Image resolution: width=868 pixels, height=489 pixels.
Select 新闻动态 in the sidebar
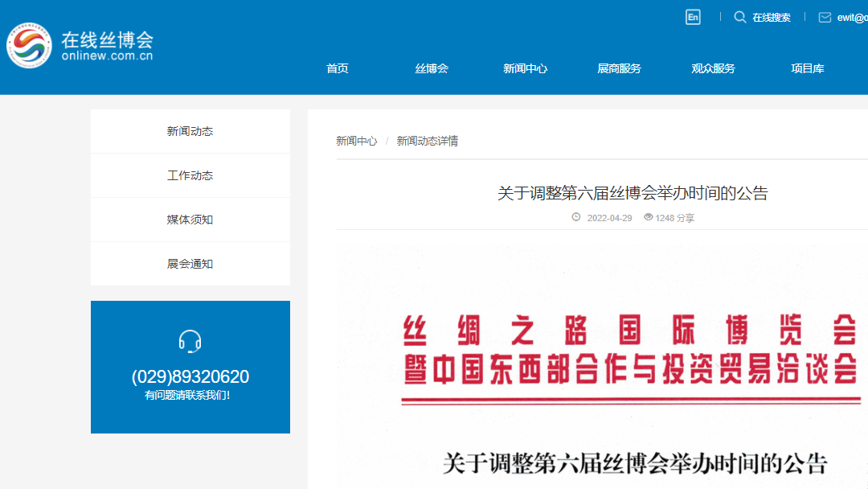click(190, 131)
